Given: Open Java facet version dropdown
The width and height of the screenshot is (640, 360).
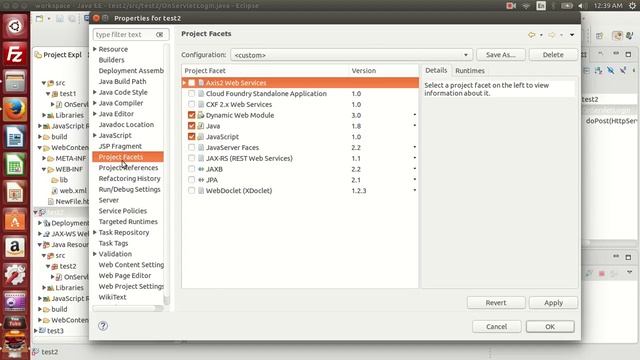Looking at the screenshot, I should 414,126.
